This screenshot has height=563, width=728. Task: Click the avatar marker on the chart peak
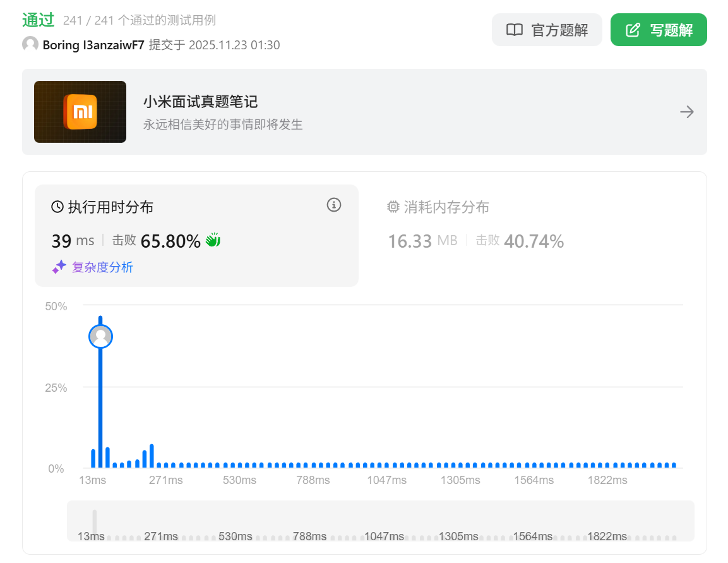point(100,336)
